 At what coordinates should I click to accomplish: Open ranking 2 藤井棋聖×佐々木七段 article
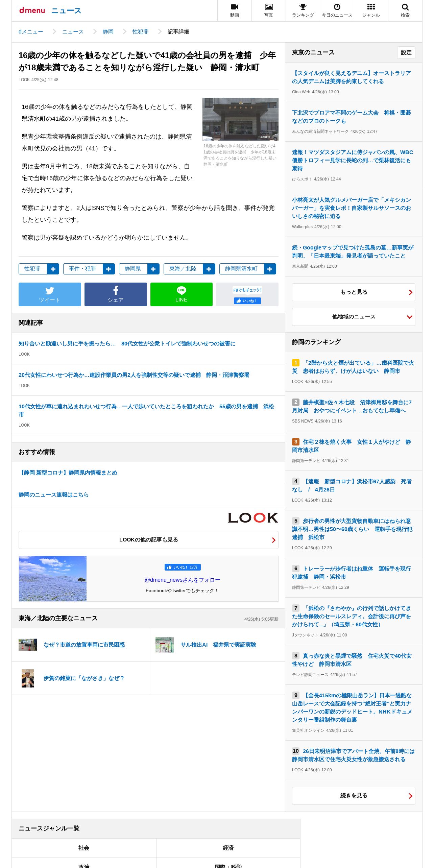352,407
